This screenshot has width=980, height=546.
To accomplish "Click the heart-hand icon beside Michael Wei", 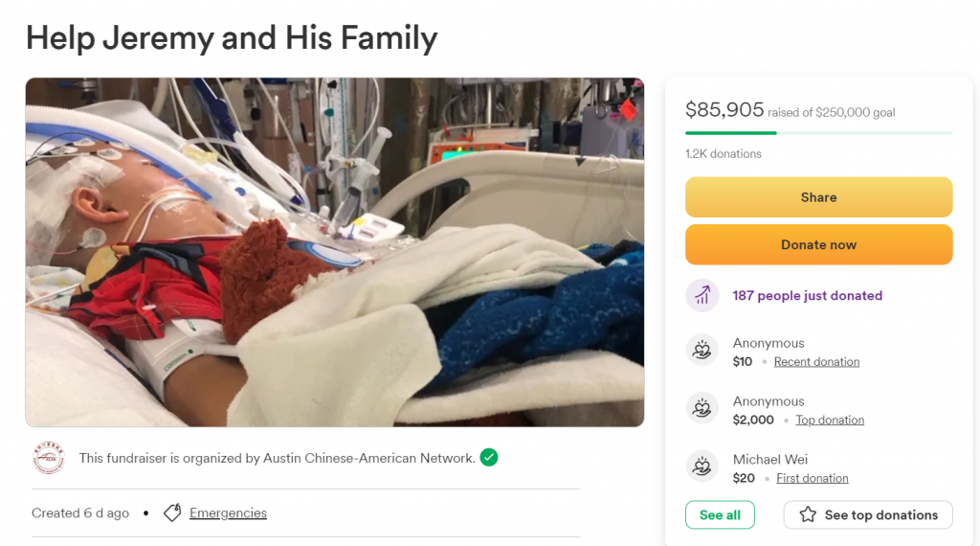I will click(x=702, y=467).
